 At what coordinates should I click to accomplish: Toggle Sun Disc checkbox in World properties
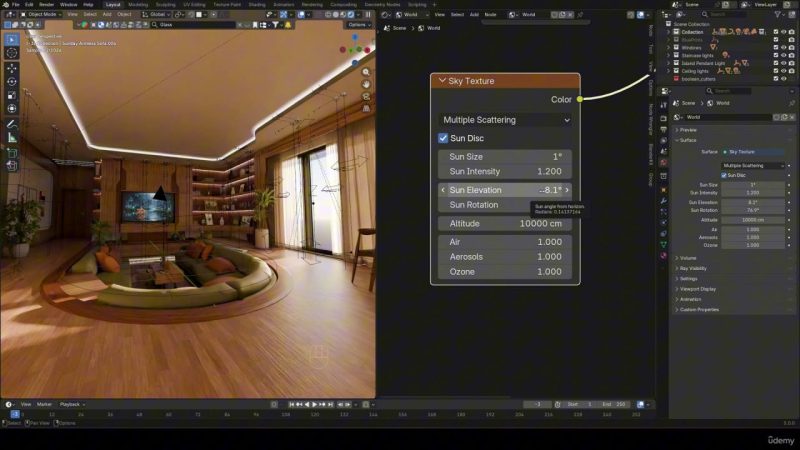[x=727, y=175]
